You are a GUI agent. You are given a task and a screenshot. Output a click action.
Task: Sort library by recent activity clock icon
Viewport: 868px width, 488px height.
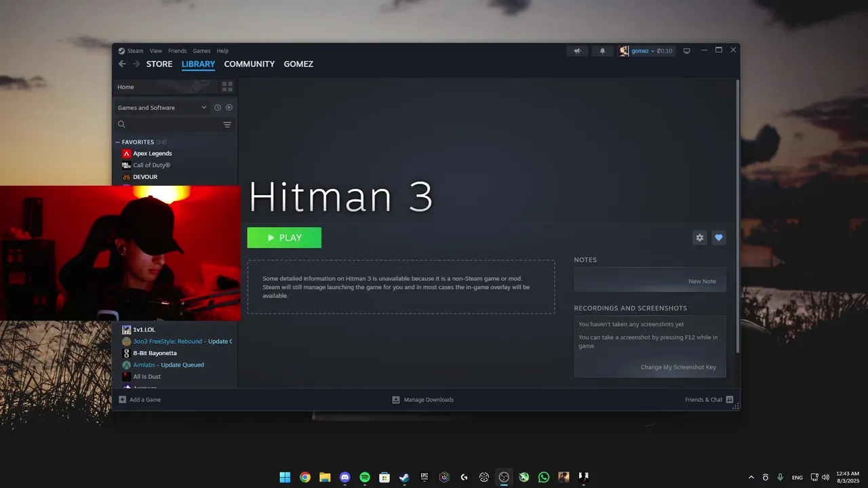[x=218, y=108]
